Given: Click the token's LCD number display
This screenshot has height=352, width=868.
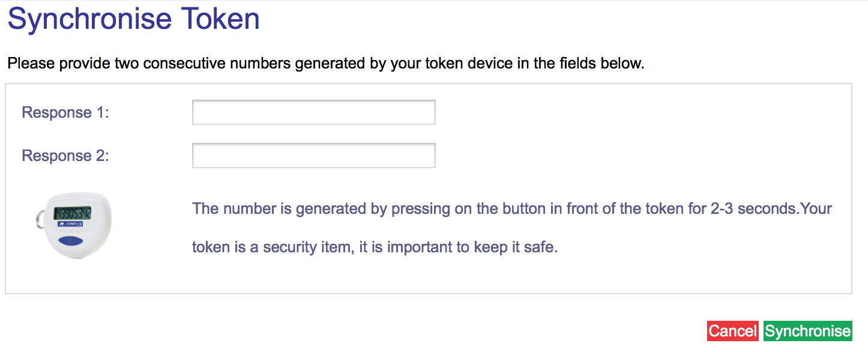Looking at the screenshot, I should pos(73,213).
